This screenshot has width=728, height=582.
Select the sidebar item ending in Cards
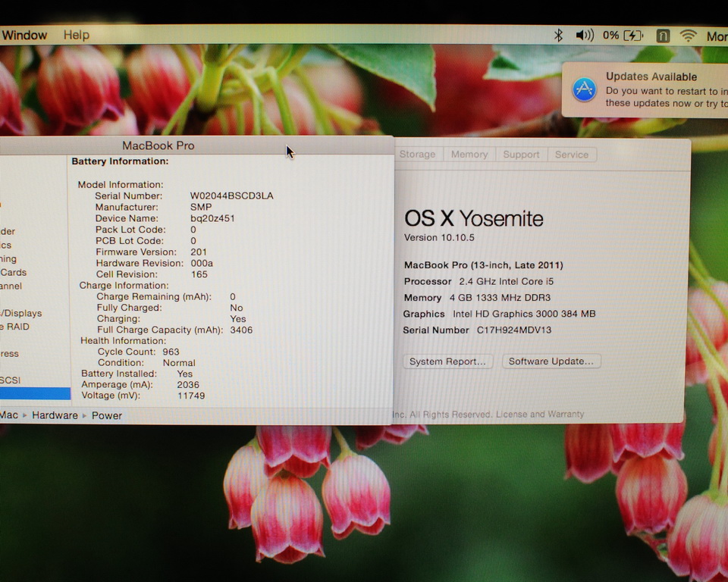(x=14, y=273)
